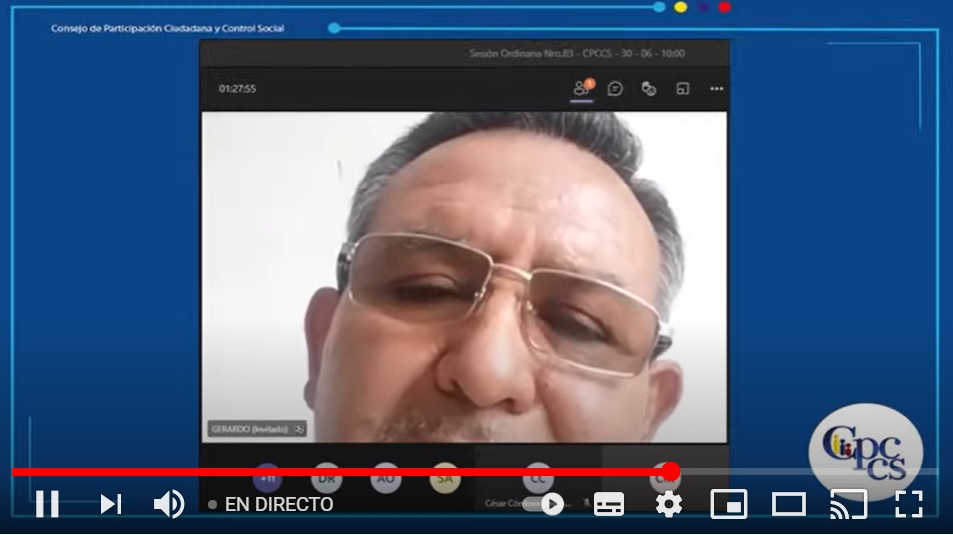This screenshot has width=953, height=535.
Task: Select the AO participant avatar
Action: pyautogui.click(x=386, y=478)
